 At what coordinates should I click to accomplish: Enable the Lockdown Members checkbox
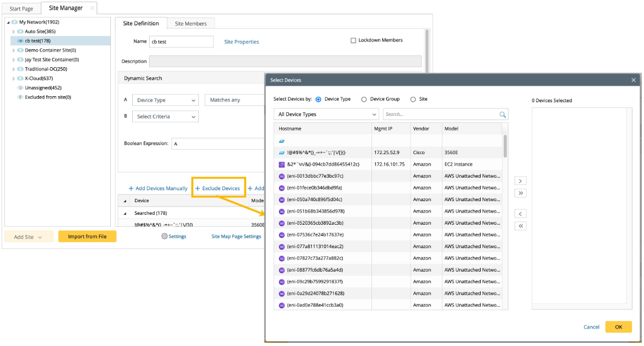click(353, 40)
